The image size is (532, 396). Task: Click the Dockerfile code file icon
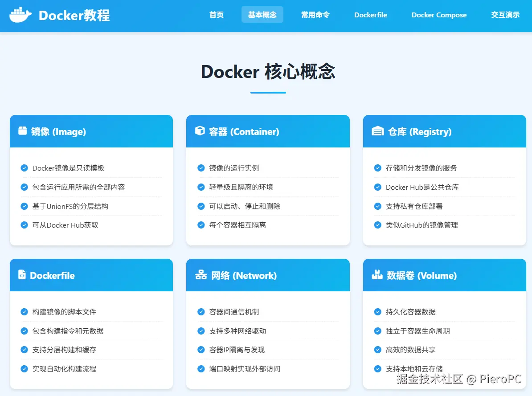22,274
